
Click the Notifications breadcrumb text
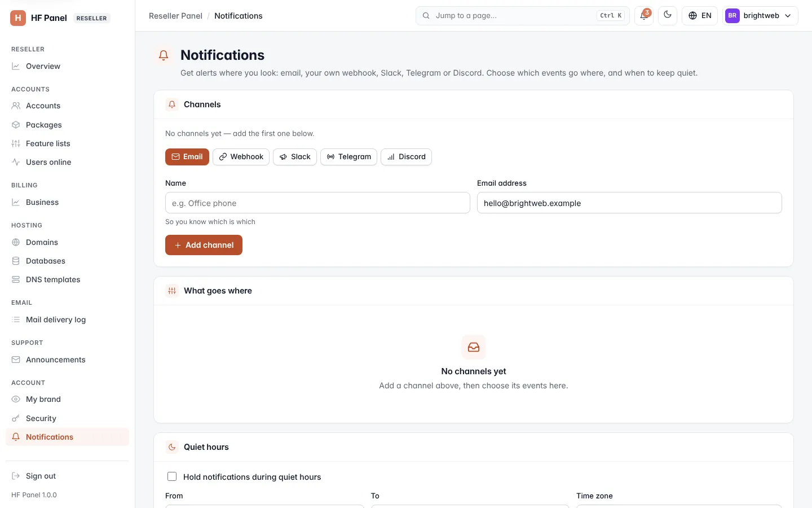[x=239, y=16]
